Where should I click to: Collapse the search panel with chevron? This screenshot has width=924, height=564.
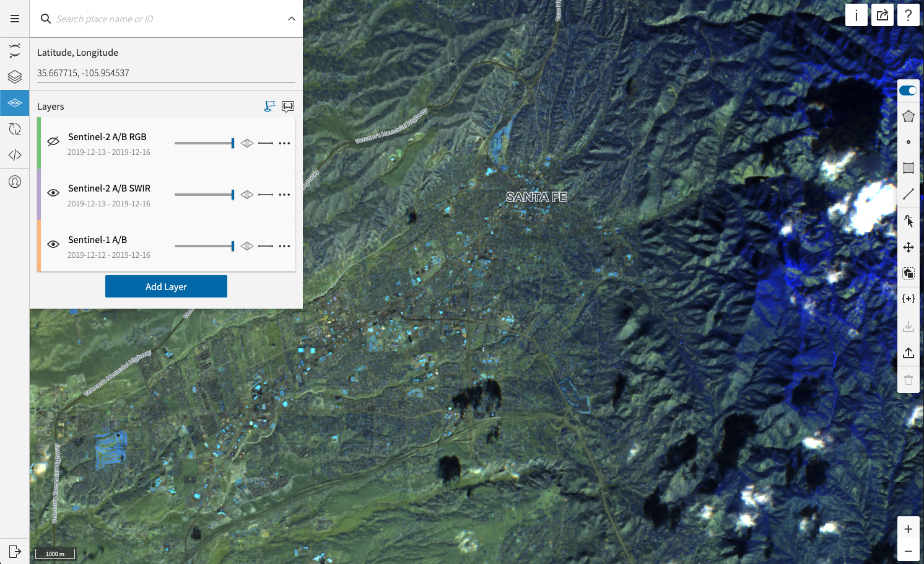pos(292,19)
